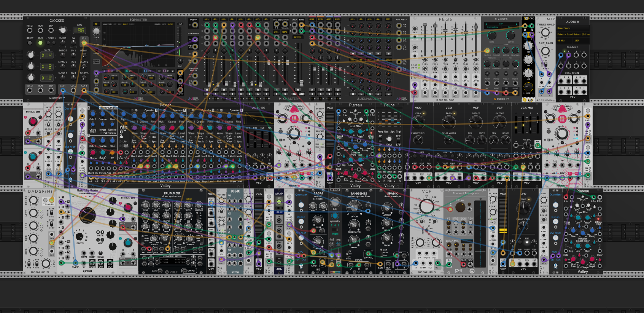Click the next preset arrow on Flanger

tap(517, 24)
